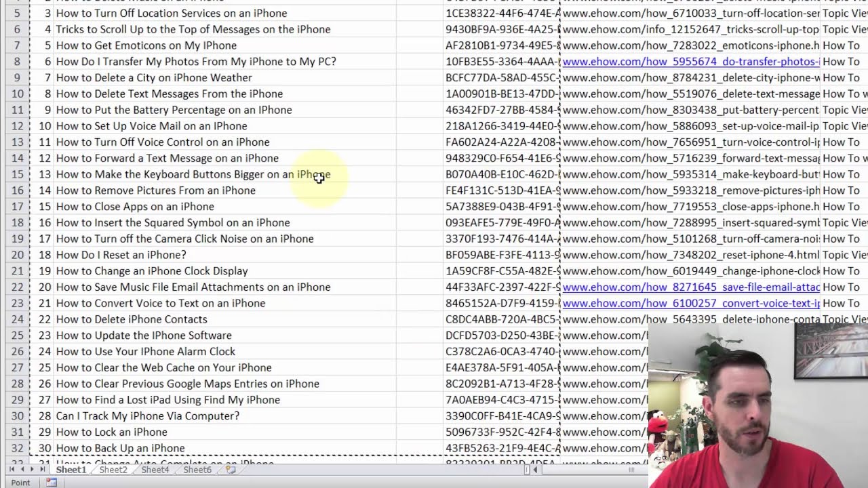
Task: Open the Sheet4 worksheet tab
Action: pos(155,469)
